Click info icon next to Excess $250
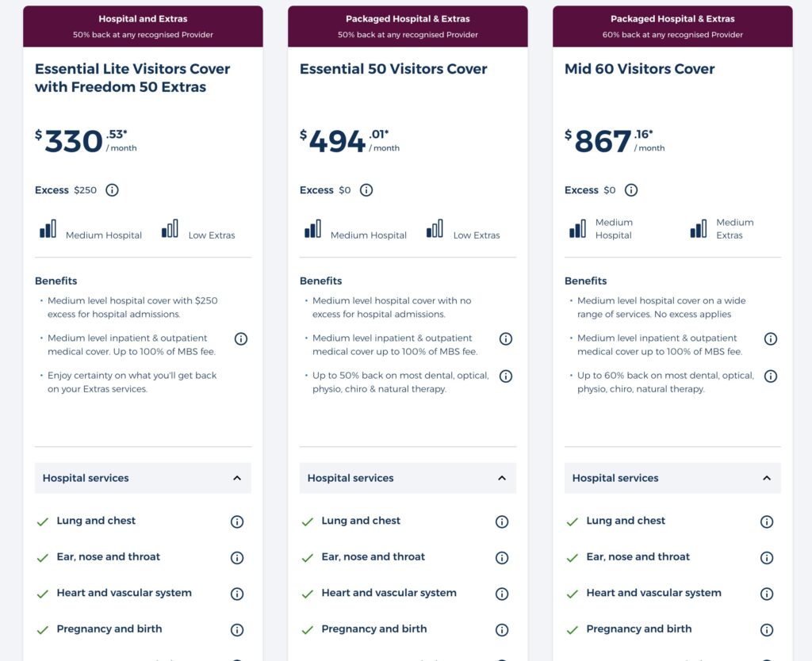 [112, 190]
